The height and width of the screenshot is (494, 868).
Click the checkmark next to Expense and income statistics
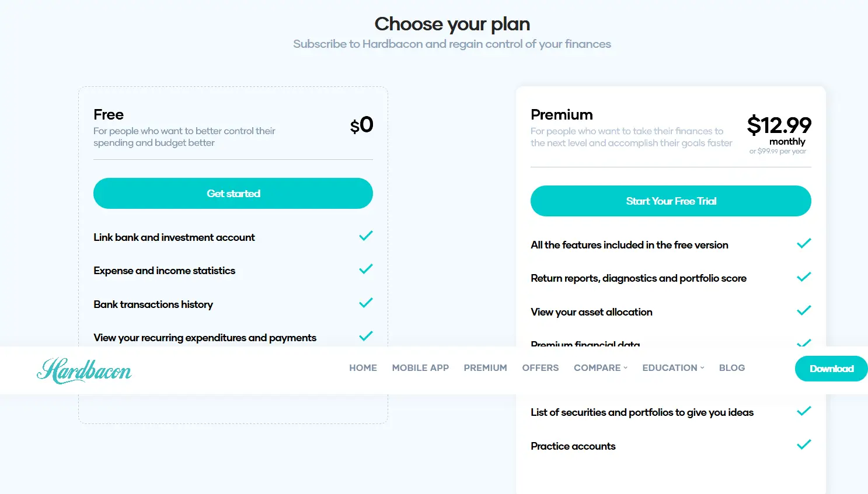click(x=365, y=269)
